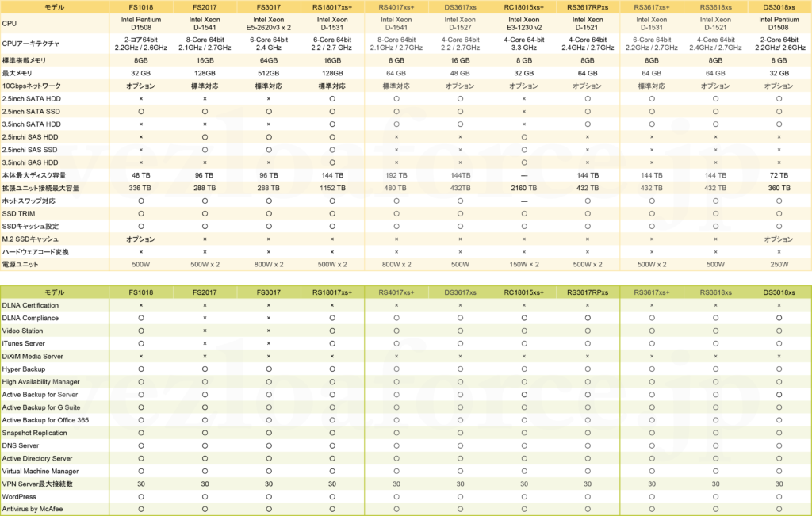Image resolution: width=812 pixels, height=516 pixels.
Task: Click the "72 TB" disk capacity value
Action: coord(779,175)
